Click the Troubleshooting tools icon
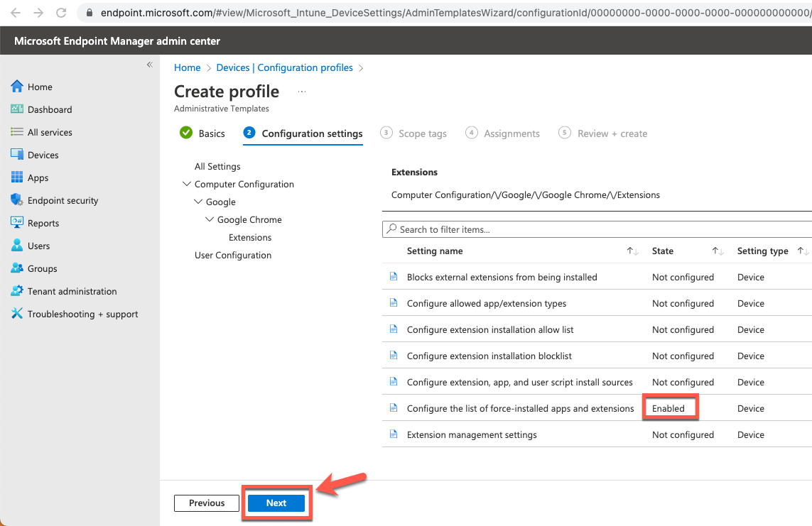This screenshot has width=812, height=526. (x=17, y=314)
